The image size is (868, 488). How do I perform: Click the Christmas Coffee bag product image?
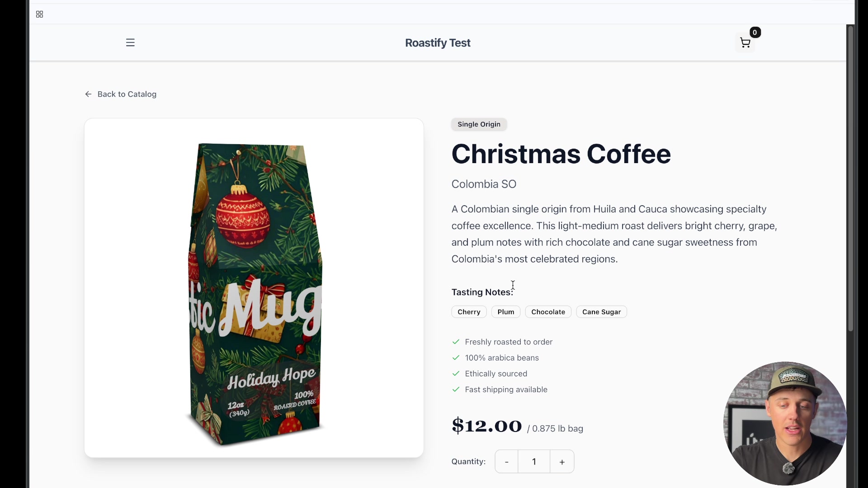[255, 294]
